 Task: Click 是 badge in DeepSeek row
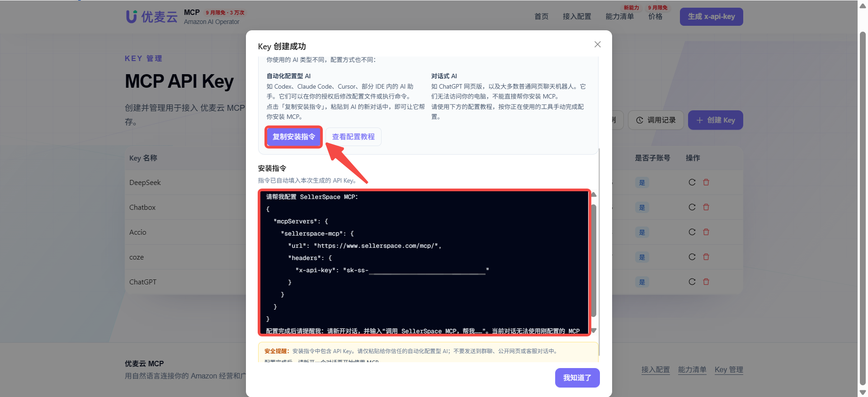(x=642, y=183)
